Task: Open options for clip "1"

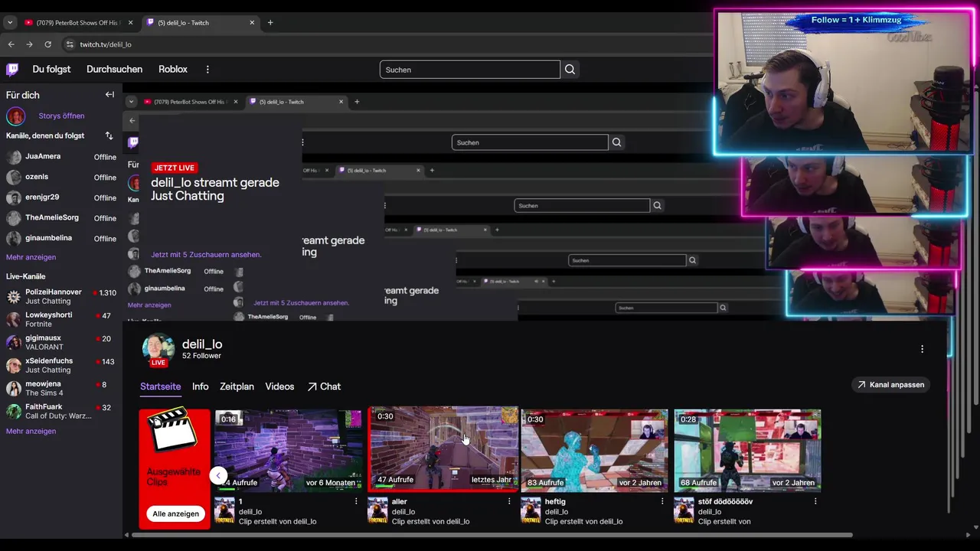Action: (356, 502)
